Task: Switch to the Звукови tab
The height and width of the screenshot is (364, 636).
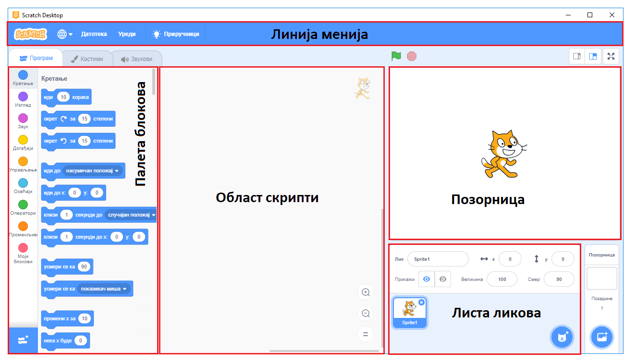Action: pos(137,59)
